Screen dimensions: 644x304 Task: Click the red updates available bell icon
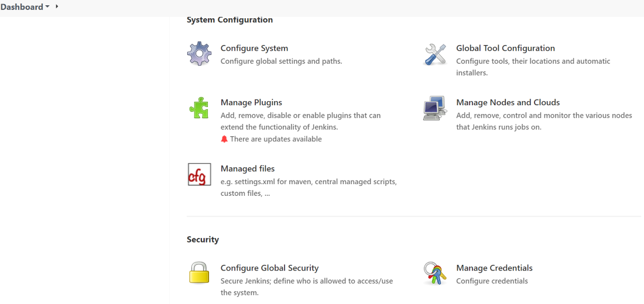[224, 139]
